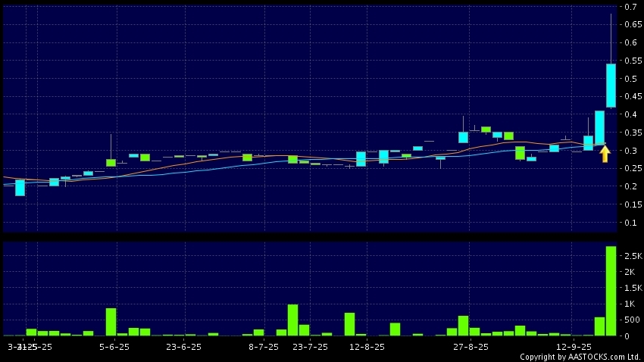The height and width of the screenshot is (362, 644).
Task: Click the 0.7 price axis label
Action: (630, 7)
